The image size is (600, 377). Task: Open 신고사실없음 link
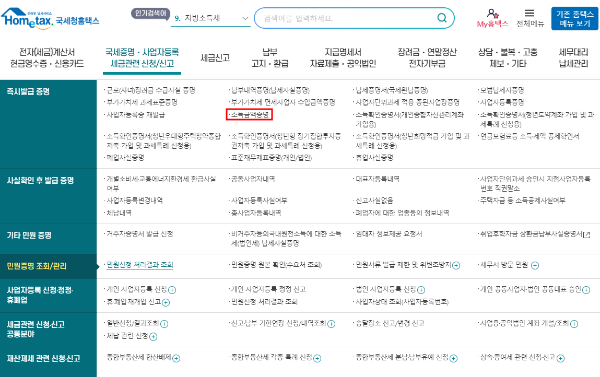[x=374, y=200]
